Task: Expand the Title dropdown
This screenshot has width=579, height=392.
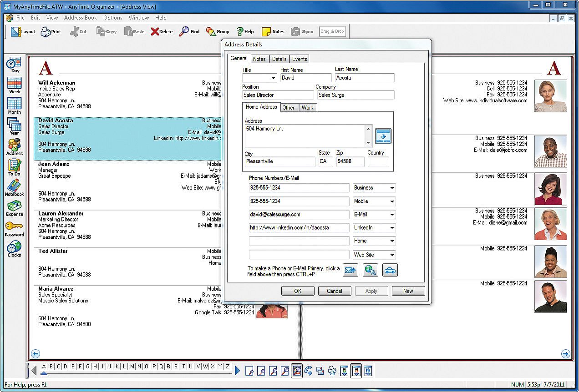Action: [273, 78]
